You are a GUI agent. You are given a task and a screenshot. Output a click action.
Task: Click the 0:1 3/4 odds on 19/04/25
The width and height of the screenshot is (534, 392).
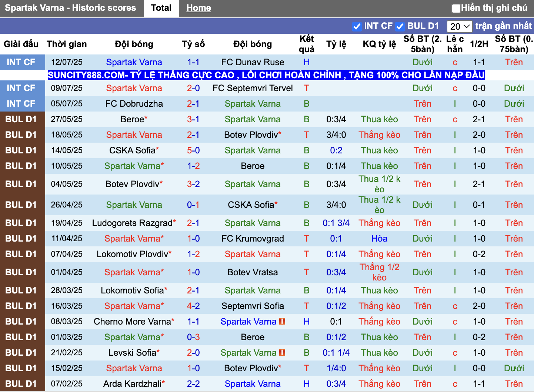(x=336, y=223)
